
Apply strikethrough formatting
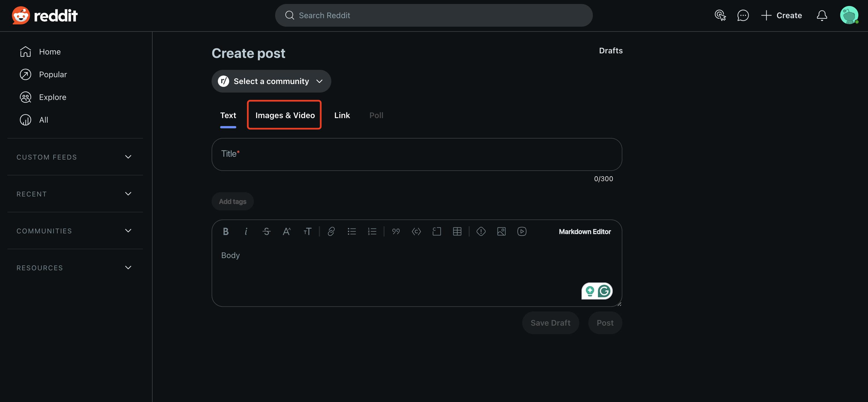(266, 231)
